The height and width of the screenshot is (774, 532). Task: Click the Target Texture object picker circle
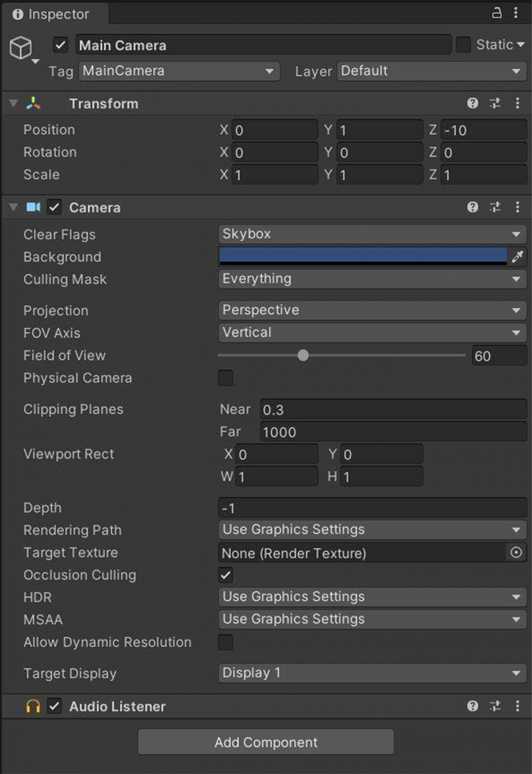click(x=516, y=553)
